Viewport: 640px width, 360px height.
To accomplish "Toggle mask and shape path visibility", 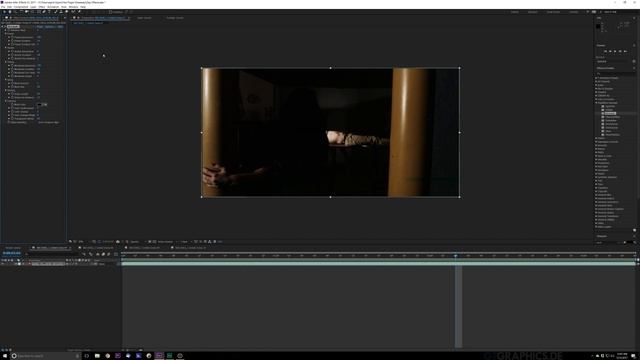I will pyautogui.click(x=99, y=242).
